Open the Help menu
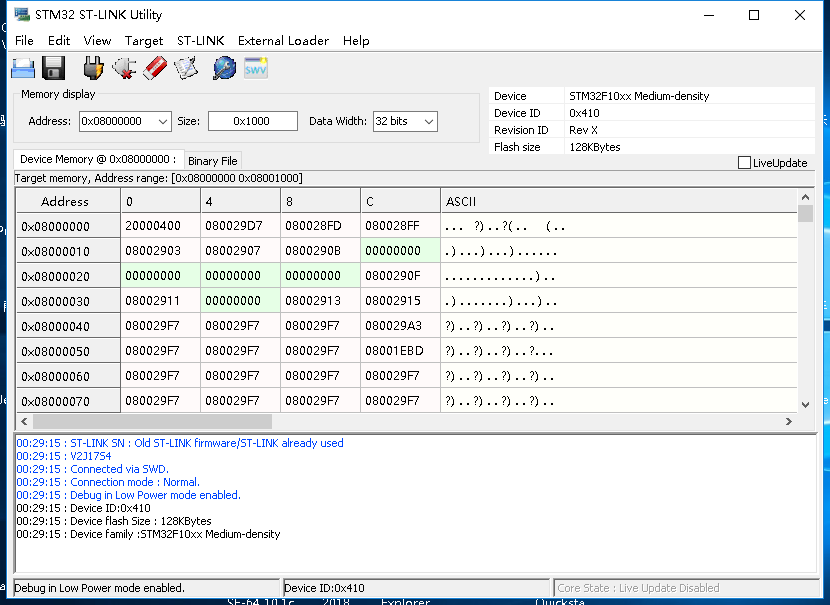Image resolution: width=830 pixels, height=605 pixels. (x=356, y=41)
